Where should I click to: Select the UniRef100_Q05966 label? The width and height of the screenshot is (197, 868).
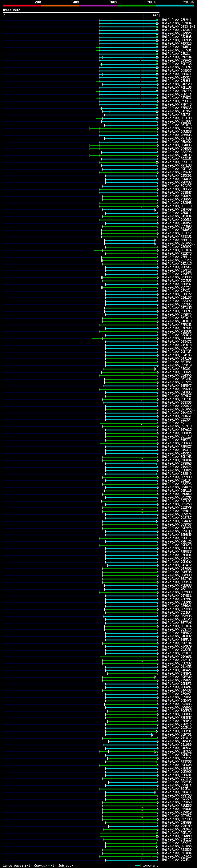tap(176, 772)
